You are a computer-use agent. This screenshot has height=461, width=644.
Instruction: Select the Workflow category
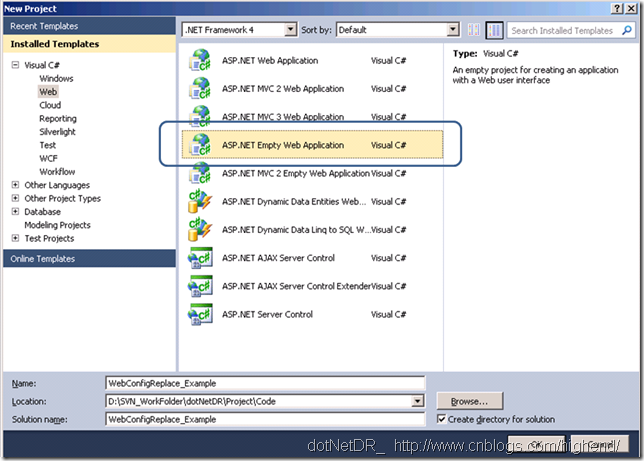click(57, 172)
